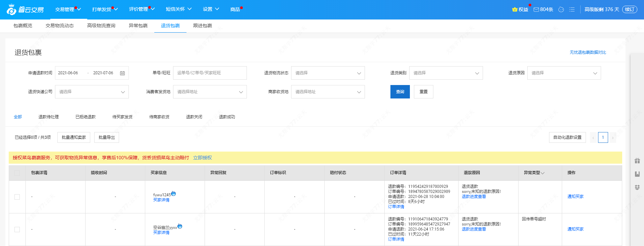The height and width of the screenshot is (246, 644).
Task: Click the round mascot face icon in header
Action: click(x=561, y=9)
